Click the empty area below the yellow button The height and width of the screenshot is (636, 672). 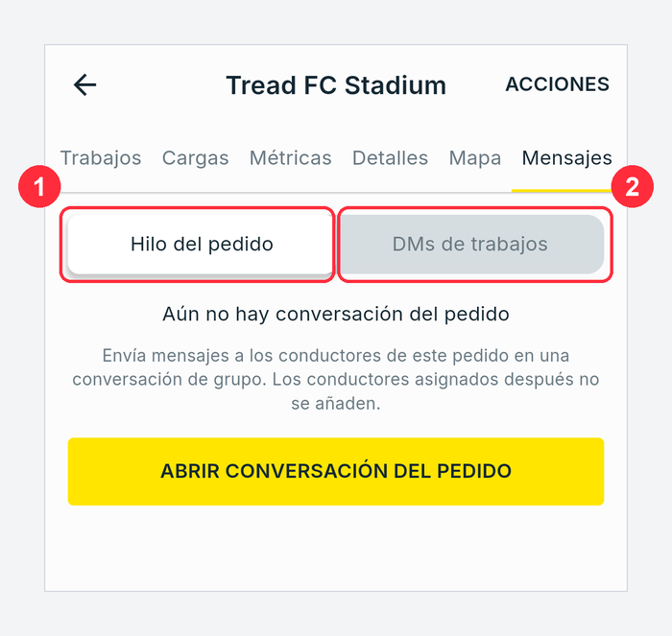tap(336, 548)
